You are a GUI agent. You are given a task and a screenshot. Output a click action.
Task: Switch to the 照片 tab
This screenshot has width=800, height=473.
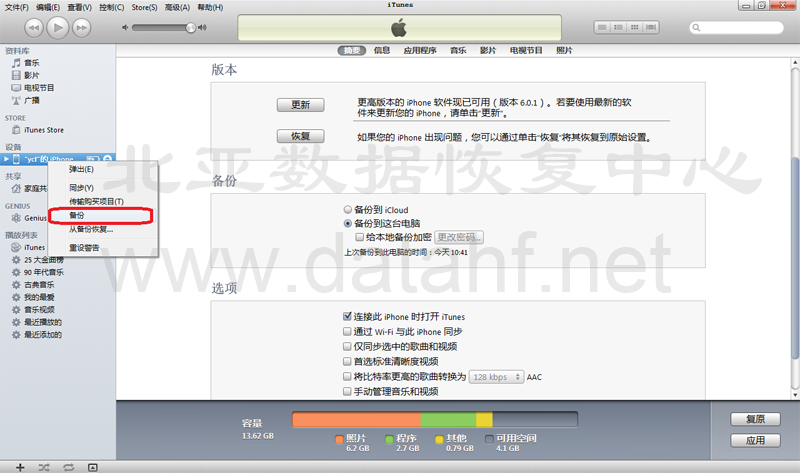pos(564,50)
